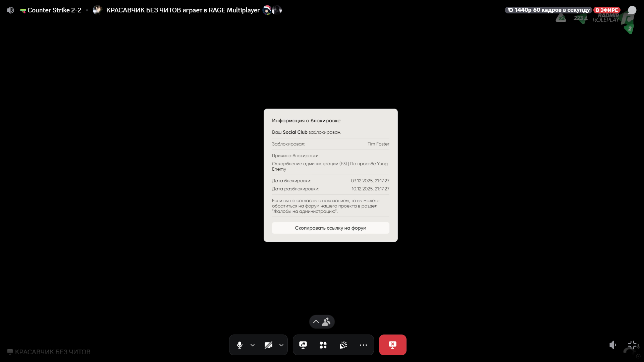This screenshot has width=644, height=362.
Task: Click the speaker icon beside Counter Strike 2-2
Action: [x=10, y=10]
